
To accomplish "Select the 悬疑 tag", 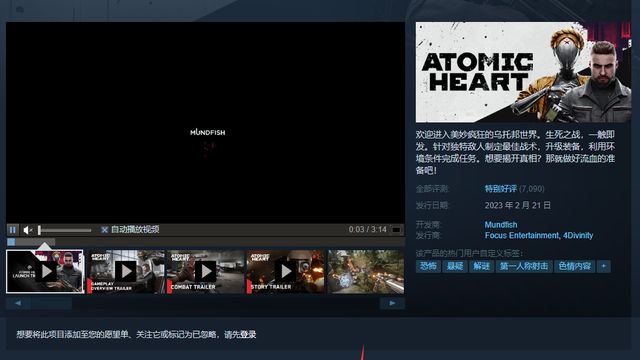I will [x=455, y=266].
